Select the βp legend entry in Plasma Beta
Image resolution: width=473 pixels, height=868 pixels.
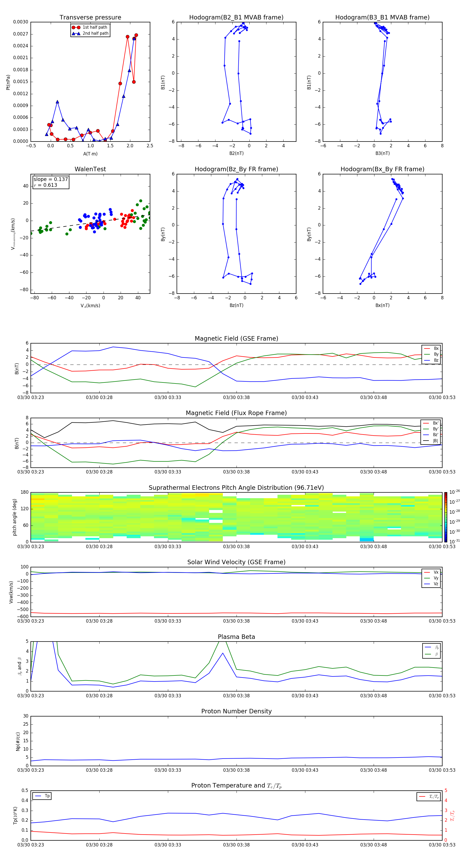[431, 647]
